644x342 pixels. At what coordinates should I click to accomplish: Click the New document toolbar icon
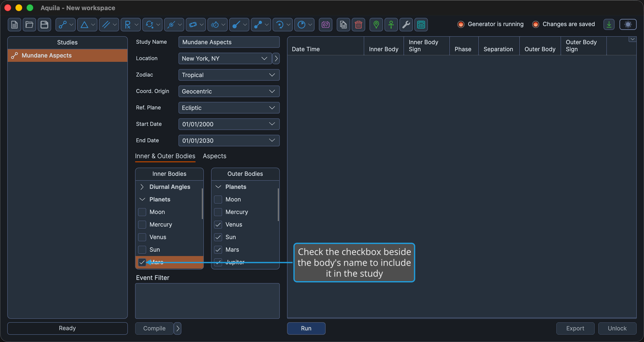coord(14,25)
